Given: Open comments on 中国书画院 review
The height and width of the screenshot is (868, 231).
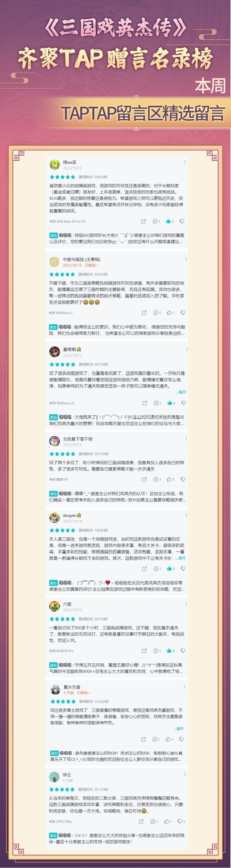Looking at the screenshot, I should pyautogui.click(x=157, y=313).
